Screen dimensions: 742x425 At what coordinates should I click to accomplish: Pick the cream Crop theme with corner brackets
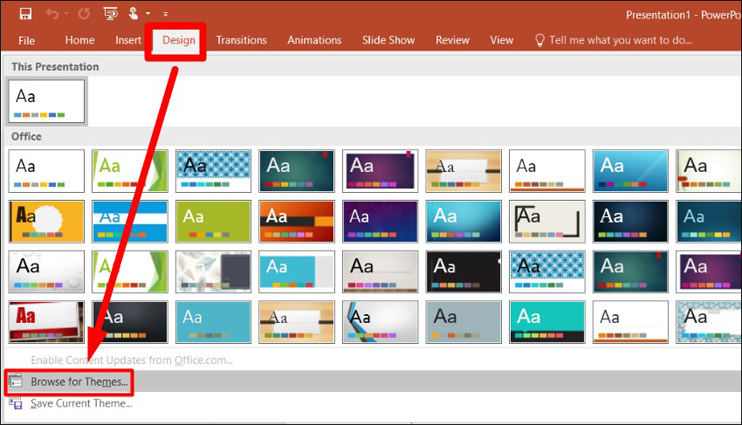click(x=547, y=221)
